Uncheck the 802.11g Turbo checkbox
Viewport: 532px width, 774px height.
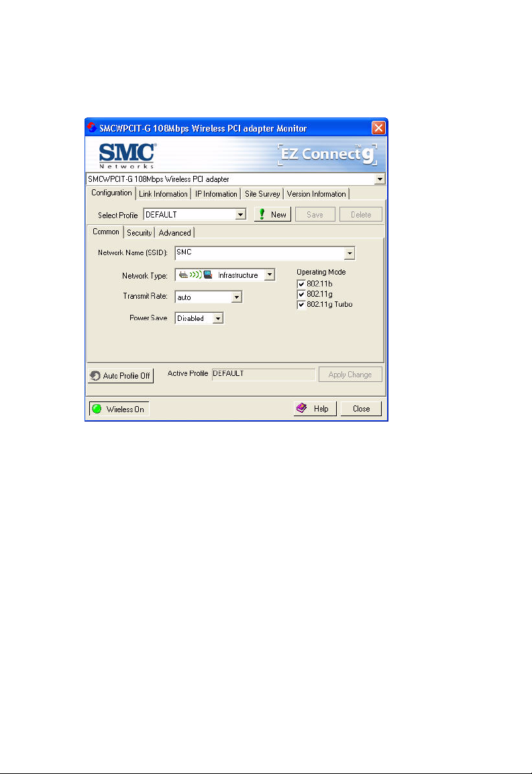tap(301, 305)
